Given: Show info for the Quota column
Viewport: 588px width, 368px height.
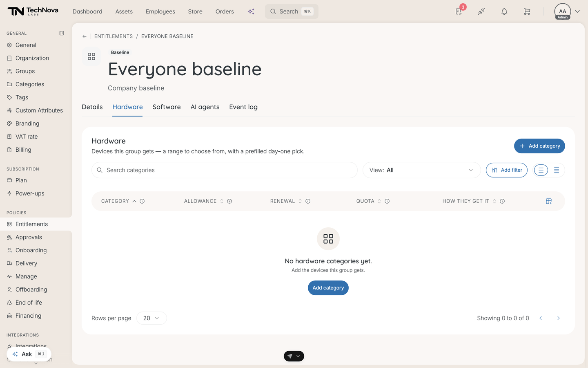Looking at the screenshot, I should 387,201.
